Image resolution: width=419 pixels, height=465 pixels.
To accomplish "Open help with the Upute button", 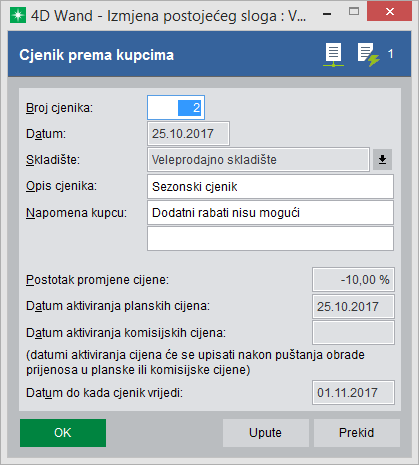I will pos(266,433).
